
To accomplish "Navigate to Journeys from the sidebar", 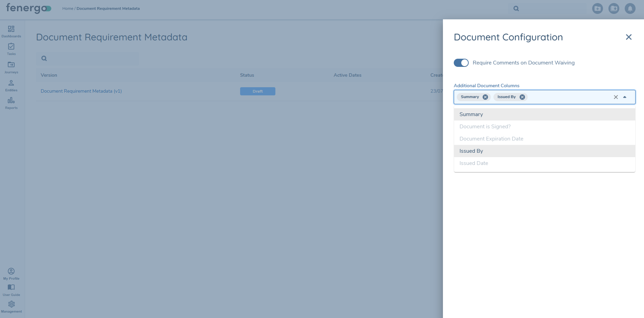I will click(11, 67).
